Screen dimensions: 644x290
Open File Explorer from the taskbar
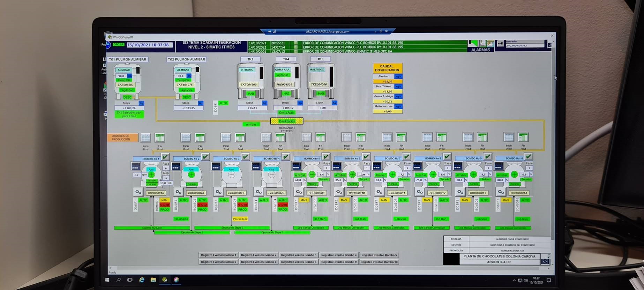[153, 280]
